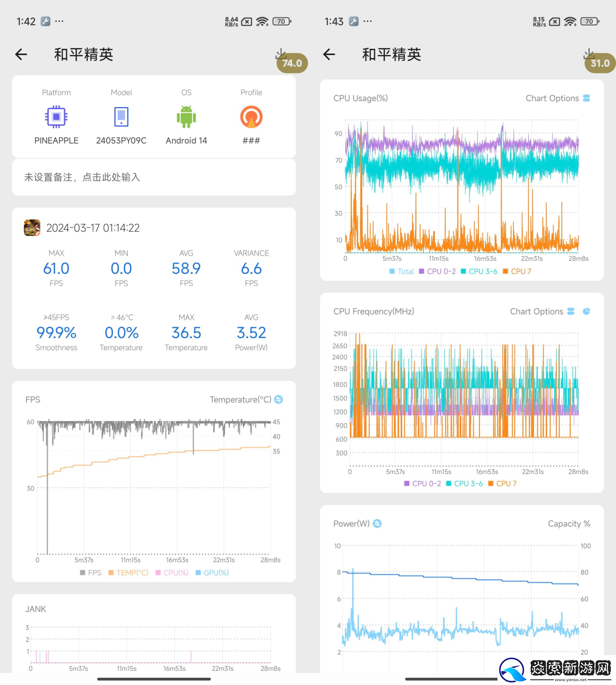This screenshot has width=616, height=685.
Task: Tap the 74.0 floating badge
Action: point(292,63)
